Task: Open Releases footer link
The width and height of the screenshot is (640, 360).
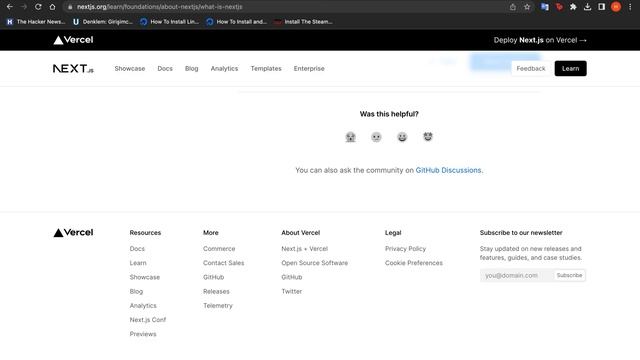Action: pyautogui.click(x=216, y=291)
